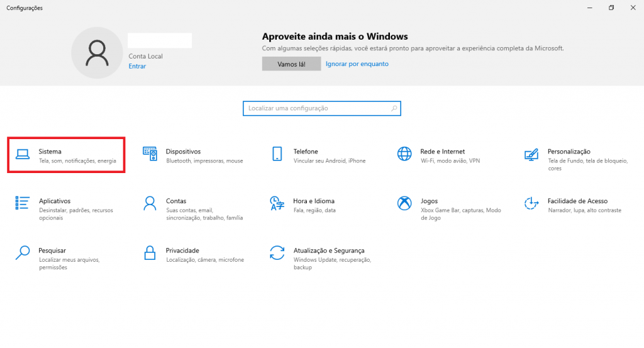This screenshot has height=348, width=644.
Task: Open the Dispositivos category title
Action: point(183,152)
